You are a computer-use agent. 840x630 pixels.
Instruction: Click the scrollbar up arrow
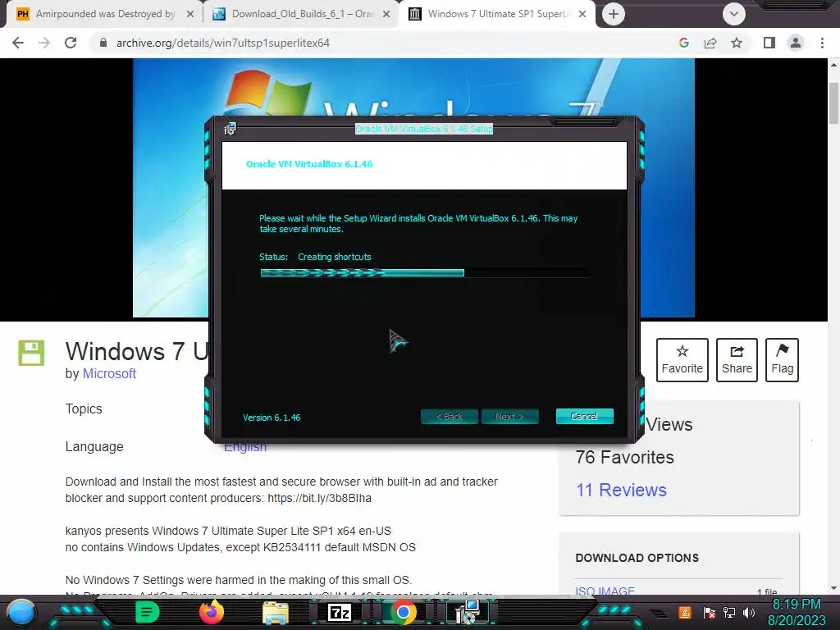coord(833,64)
